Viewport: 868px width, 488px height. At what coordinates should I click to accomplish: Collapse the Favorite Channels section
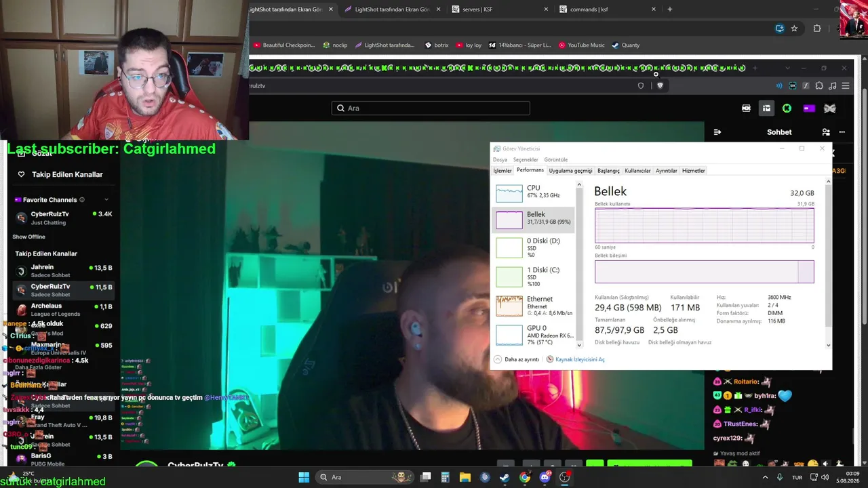[106, 200]
